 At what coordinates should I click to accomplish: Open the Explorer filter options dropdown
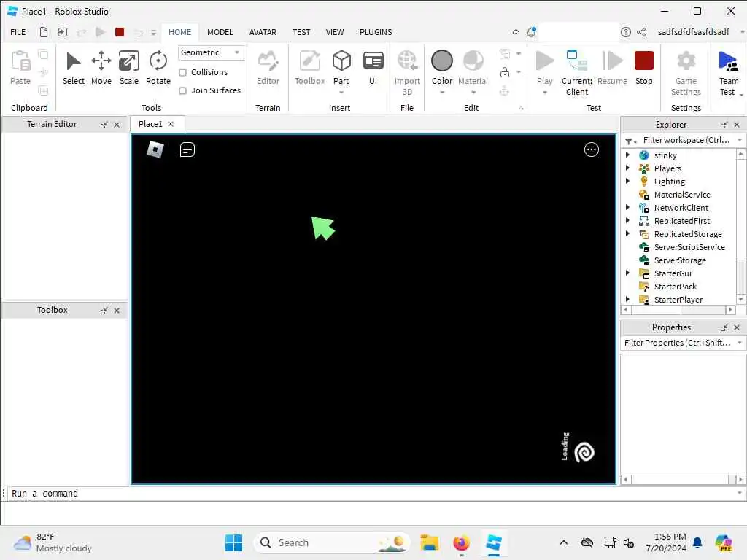[630, 141]
